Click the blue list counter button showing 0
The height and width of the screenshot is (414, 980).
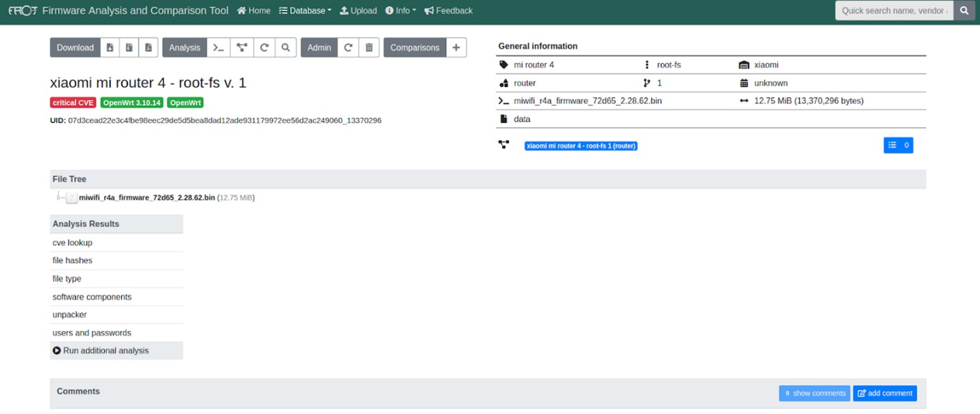click(898, 146)
